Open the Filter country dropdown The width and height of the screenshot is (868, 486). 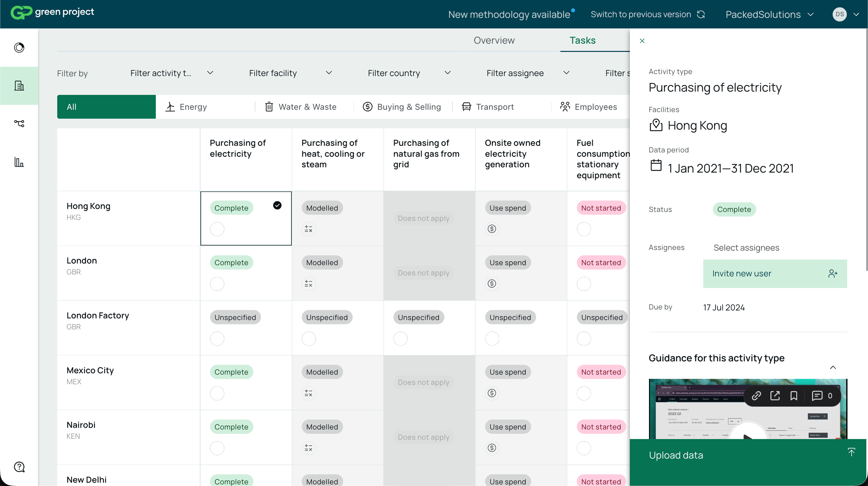point(409,73)
